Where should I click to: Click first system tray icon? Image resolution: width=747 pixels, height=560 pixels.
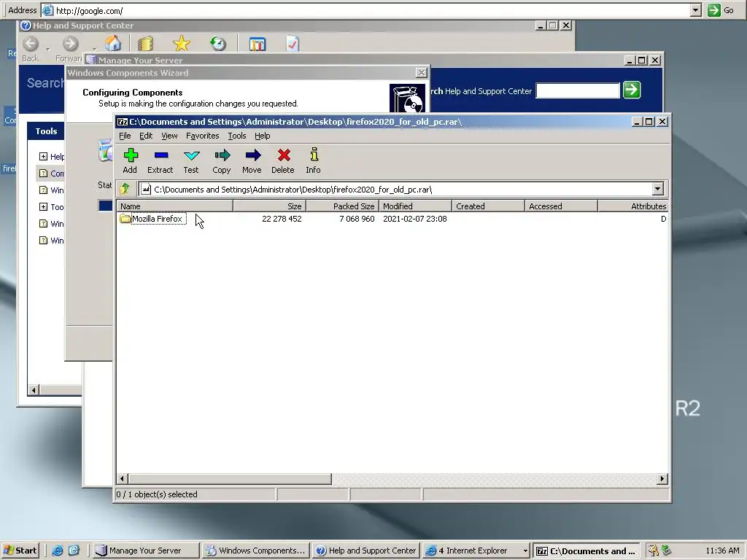(x=653, y=551)
